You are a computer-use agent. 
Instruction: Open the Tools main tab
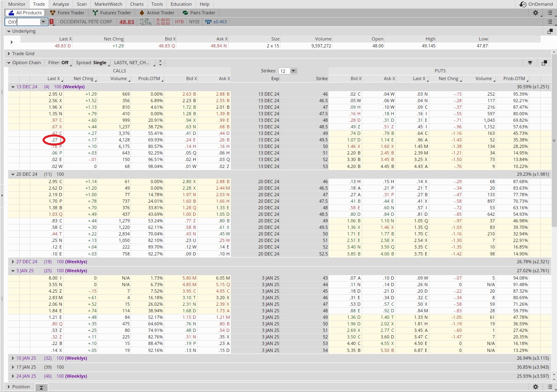pos(157,4)
